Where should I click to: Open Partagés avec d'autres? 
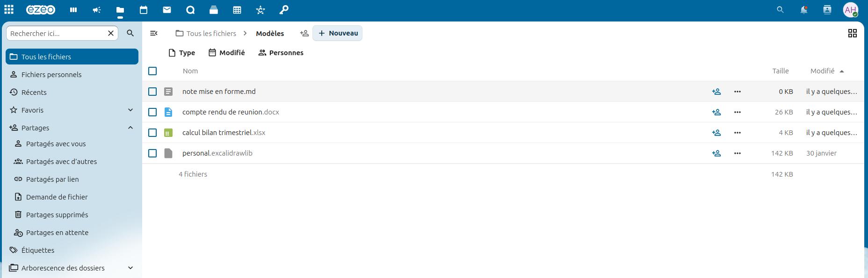tap(74, 161)
